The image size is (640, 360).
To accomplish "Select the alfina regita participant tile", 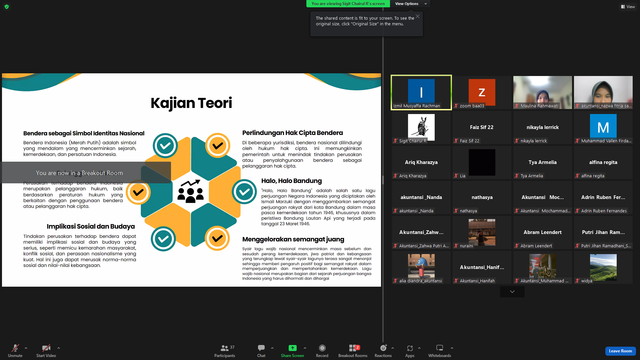I will tap(603, 162).
